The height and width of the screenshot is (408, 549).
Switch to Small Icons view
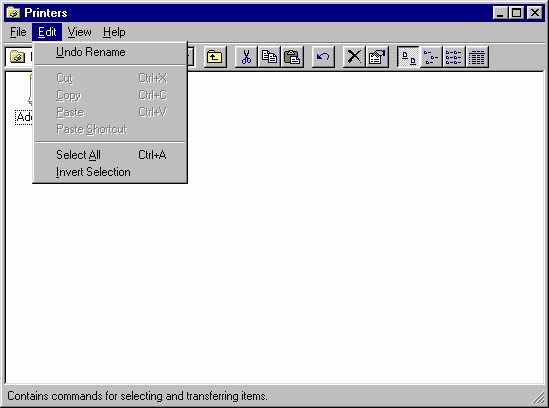click(431, 57)
